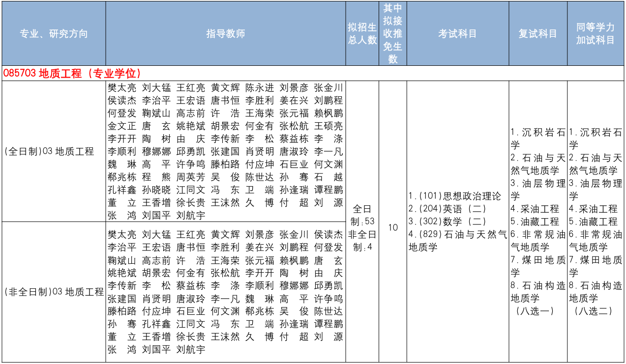Screen dimensions: 626x364
Task: Click 6.非常规油气地质学 in 同等学力加试 column
Action: pos(596,241)
